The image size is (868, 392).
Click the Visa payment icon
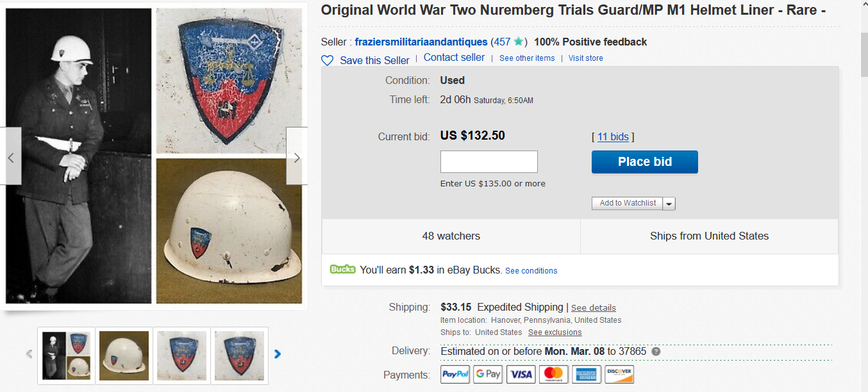(521, 374)
